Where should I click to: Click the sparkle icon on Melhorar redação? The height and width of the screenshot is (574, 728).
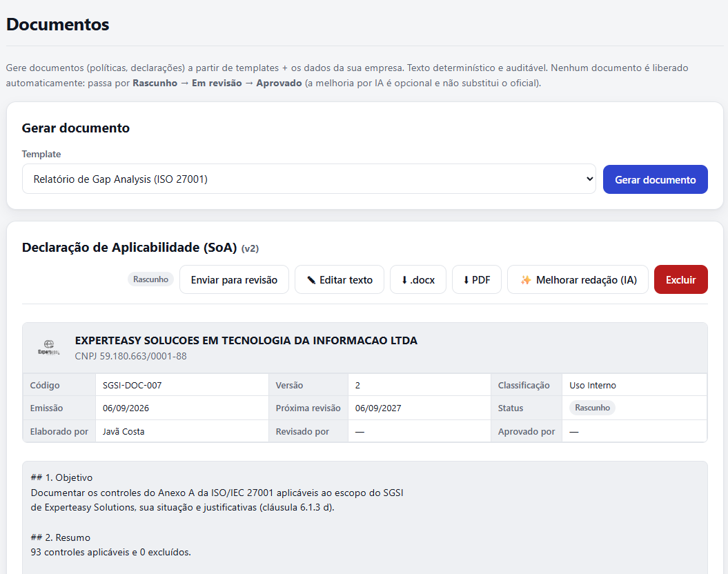coord(526,280)
